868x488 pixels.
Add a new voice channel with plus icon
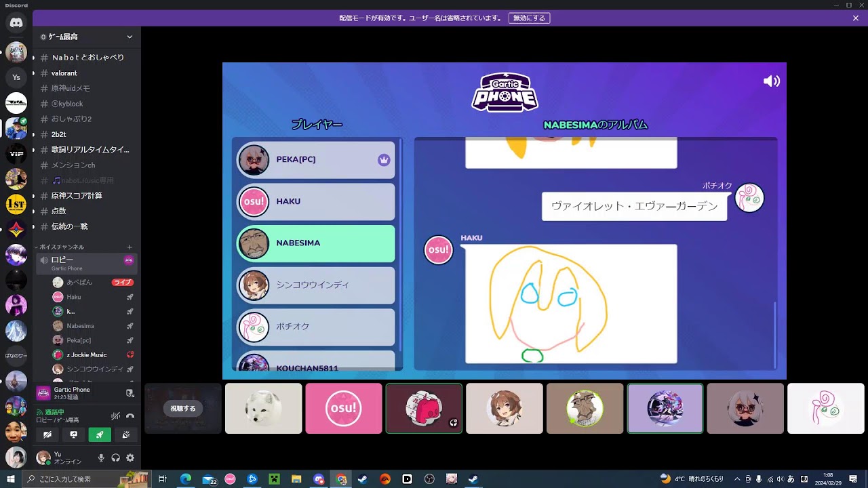coord(130,247)
